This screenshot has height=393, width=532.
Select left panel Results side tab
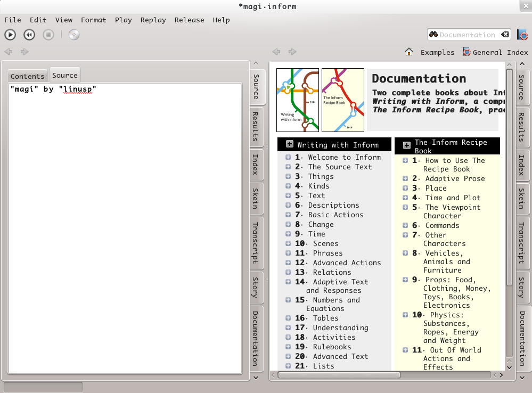(x=257, y=127)
